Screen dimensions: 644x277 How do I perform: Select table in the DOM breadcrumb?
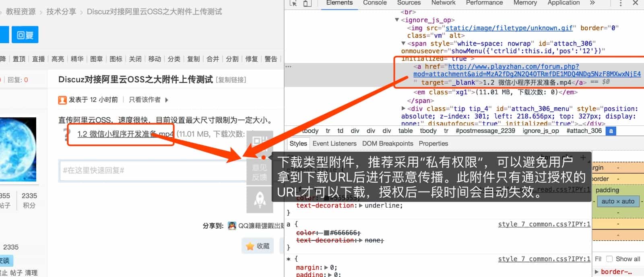click(405, 131)
